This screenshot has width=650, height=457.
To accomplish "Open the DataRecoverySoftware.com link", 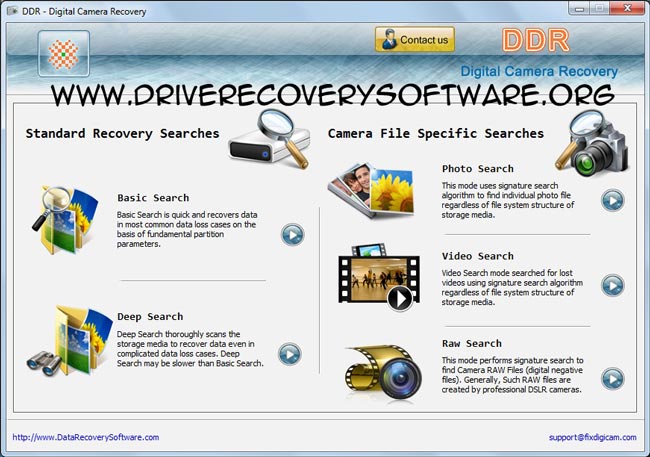I will tap(86, 437).
